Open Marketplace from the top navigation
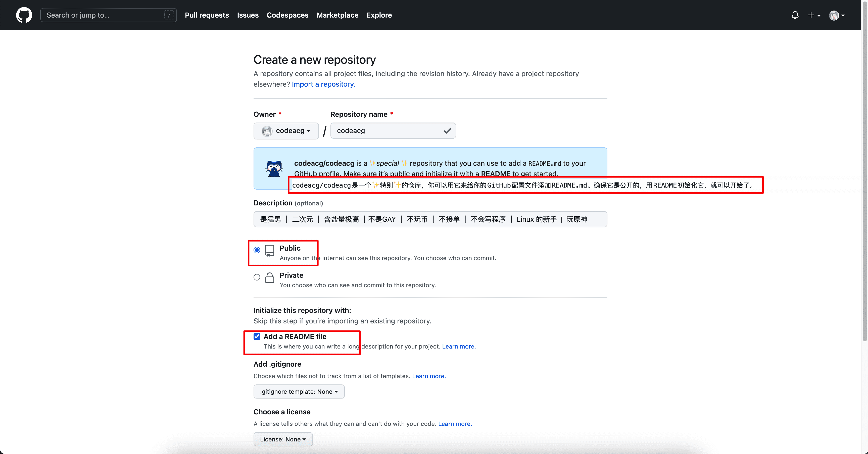The width and height of the screenshot is (868, 454). coord(337,15)
